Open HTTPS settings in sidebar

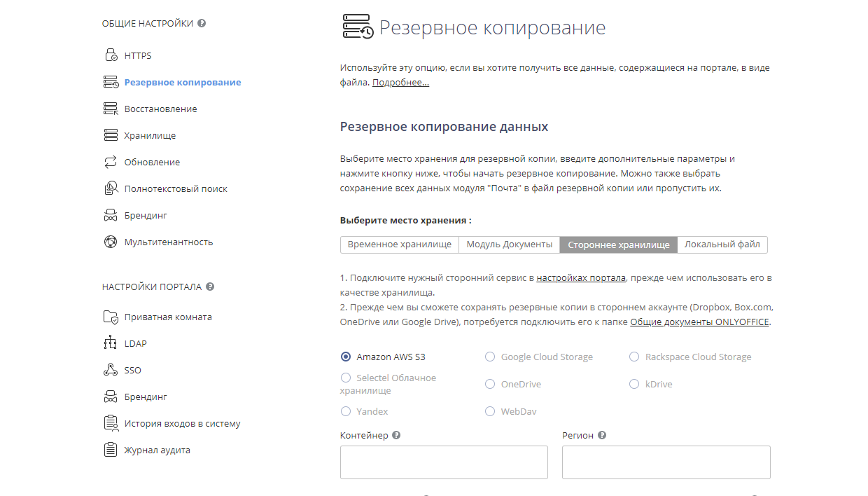(138, 55)
